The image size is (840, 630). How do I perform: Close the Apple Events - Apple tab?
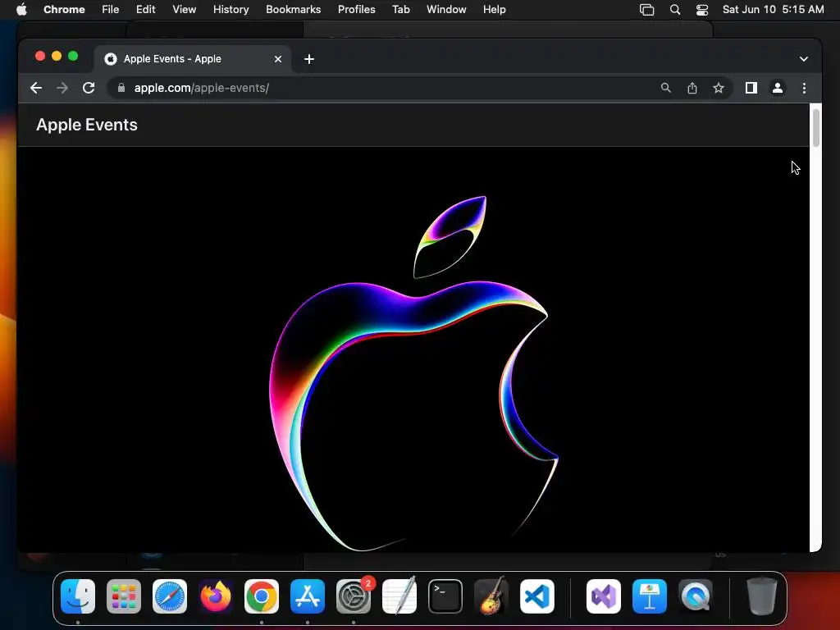click(x=277, y=59)
